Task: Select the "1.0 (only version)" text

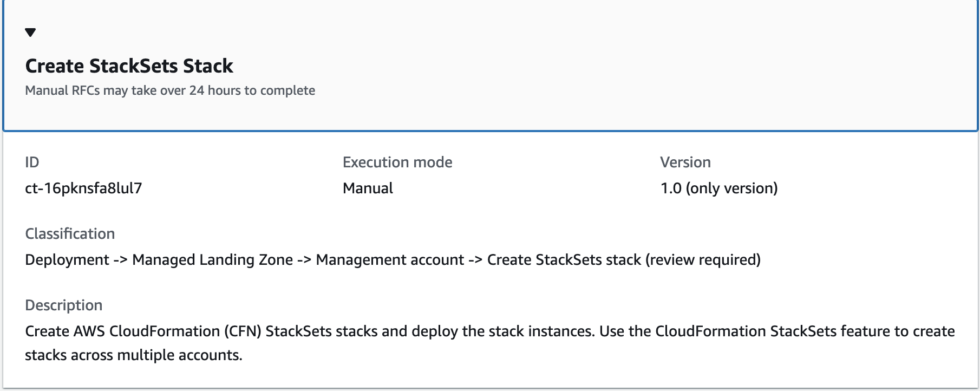Action: 718,188
